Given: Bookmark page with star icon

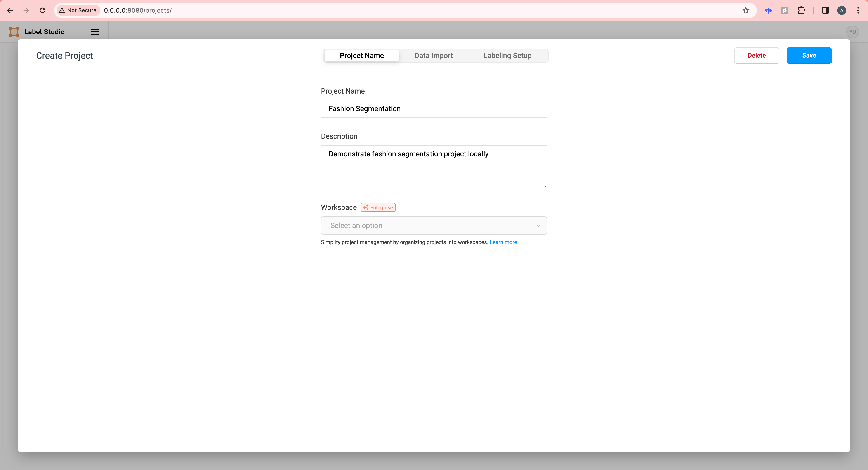Looking at the screenshot, I should (x=746, y=10).
